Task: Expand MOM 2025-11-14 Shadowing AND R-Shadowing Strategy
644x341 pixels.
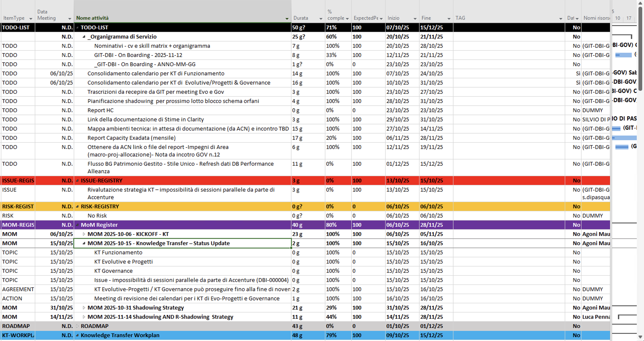Action: point(84,317)
